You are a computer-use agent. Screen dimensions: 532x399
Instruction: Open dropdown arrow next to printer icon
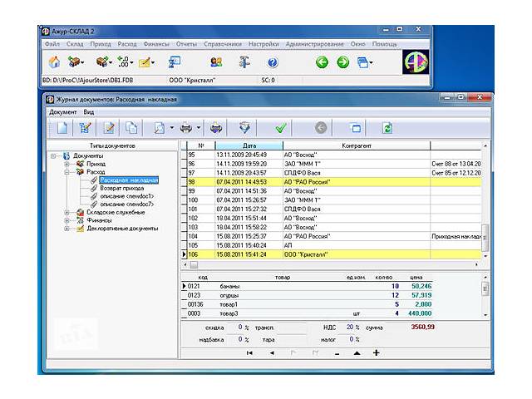[x=199, y=128]
